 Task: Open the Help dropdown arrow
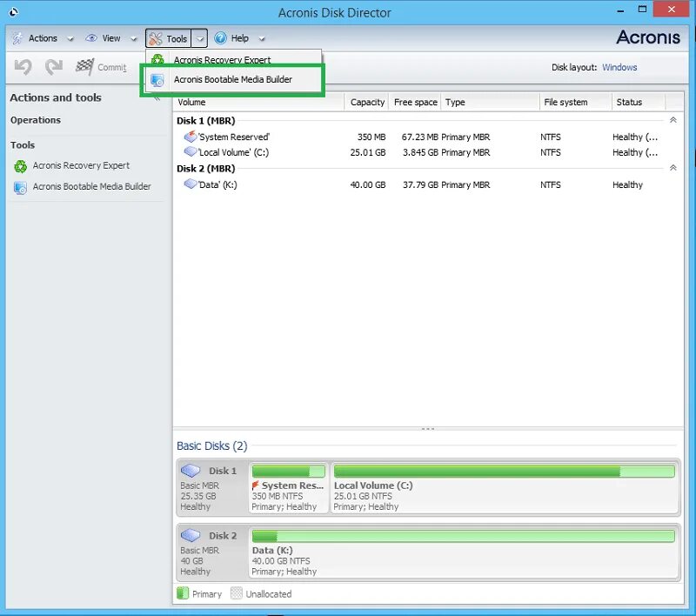262,39
